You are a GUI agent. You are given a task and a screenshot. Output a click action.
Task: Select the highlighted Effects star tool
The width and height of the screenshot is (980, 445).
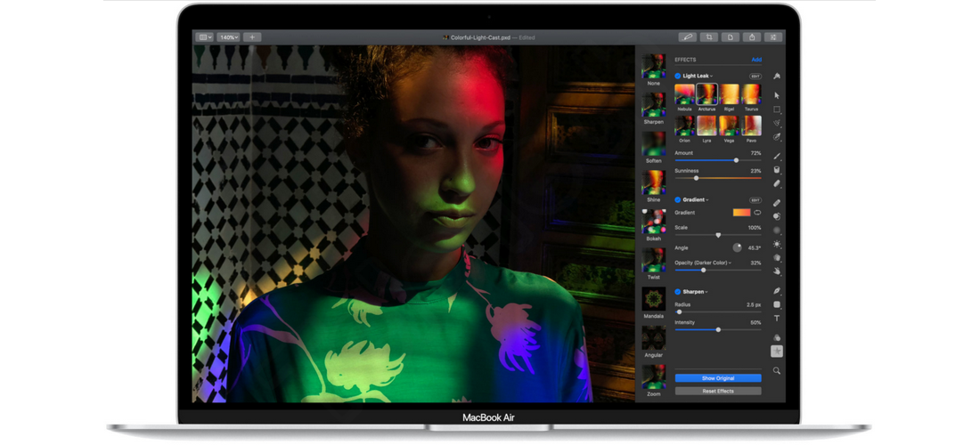tap(777, 352)
